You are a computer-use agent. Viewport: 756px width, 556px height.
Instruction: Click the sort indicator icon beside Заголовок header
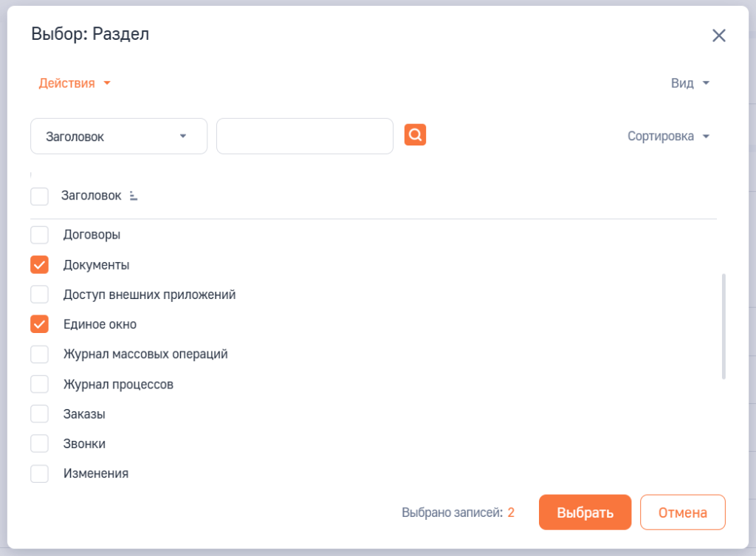point(134,196)
